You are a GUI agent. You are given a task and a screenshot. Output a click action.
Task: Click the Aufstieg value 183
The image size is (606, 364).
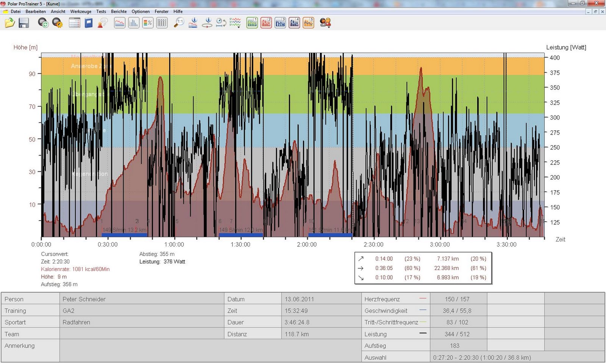(454, 346)
